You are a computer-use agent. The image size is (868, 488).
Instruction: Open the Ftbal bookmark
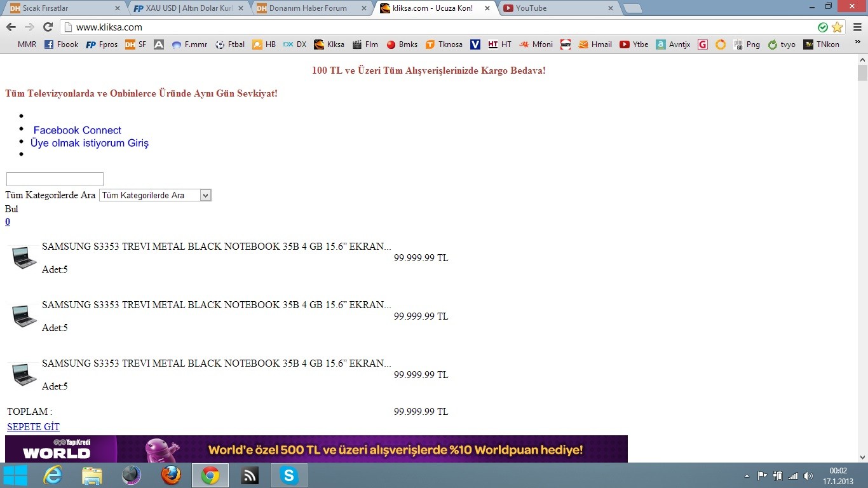pos(230,44)
